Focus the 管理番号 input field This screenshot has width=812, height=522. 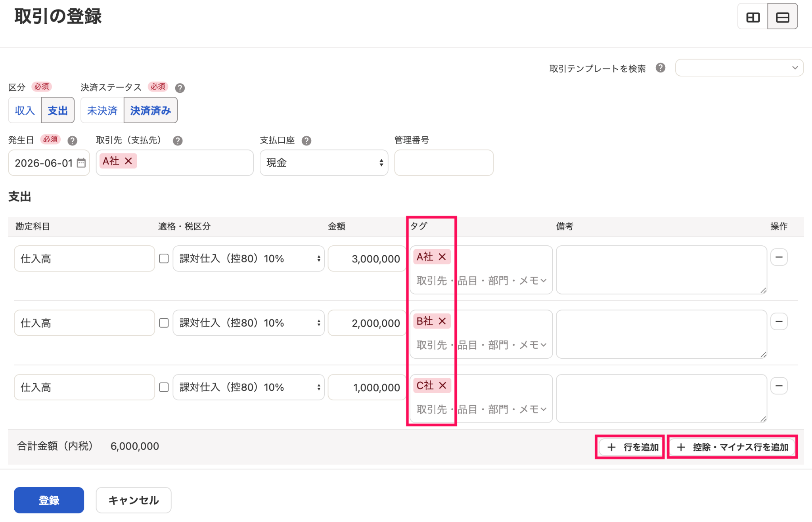[444, 163]
